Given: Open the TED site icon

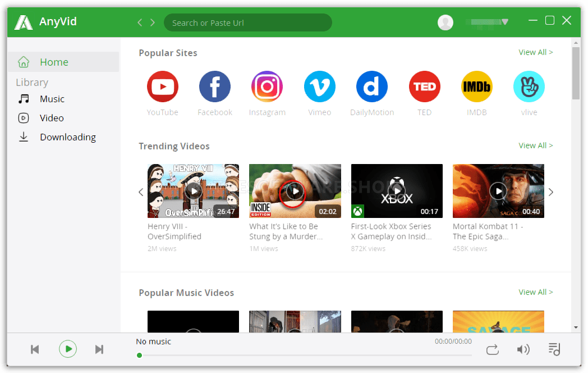Looking at the screenshot, I should click(425, 87).
